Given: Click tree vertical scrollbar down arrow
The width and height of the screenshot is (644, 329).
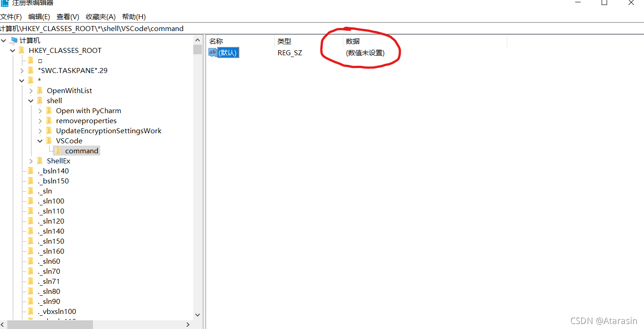Looking at the screenshot, I should tap(197, 315).
